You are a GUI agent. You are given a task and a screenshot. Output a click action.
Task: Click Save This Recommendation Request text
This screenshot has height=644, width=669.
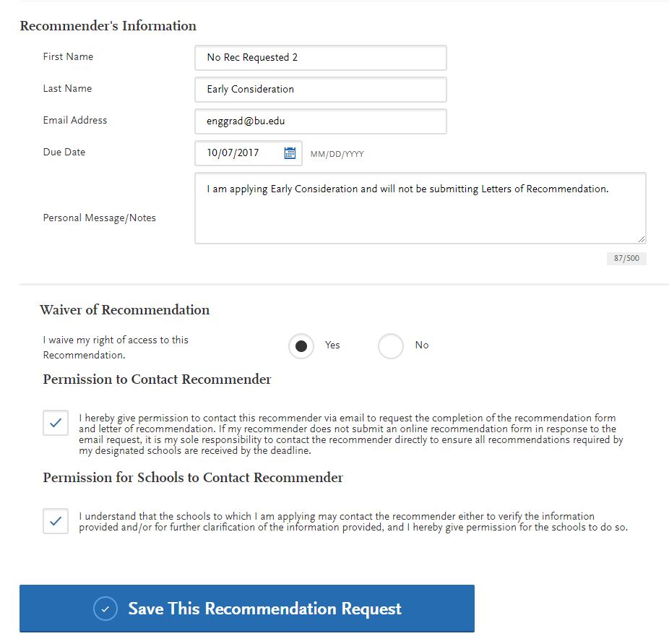point(264,609)
